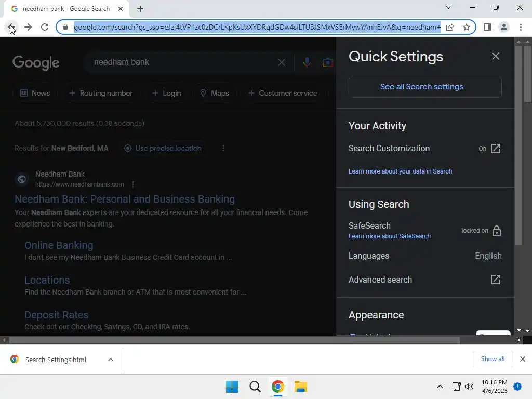
Task: Open Languages setting showing English
Action: point(425,256)
